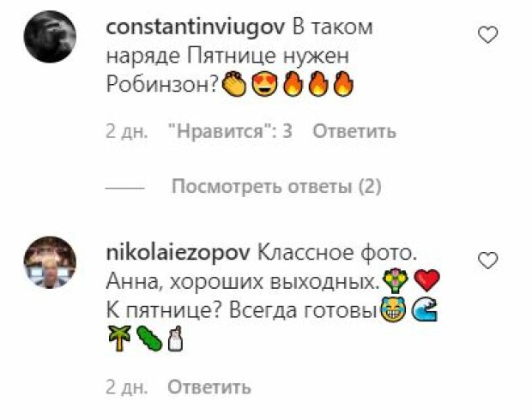
Task: Like the nikolaiezopov comment with heart
Action: point(487,261)
